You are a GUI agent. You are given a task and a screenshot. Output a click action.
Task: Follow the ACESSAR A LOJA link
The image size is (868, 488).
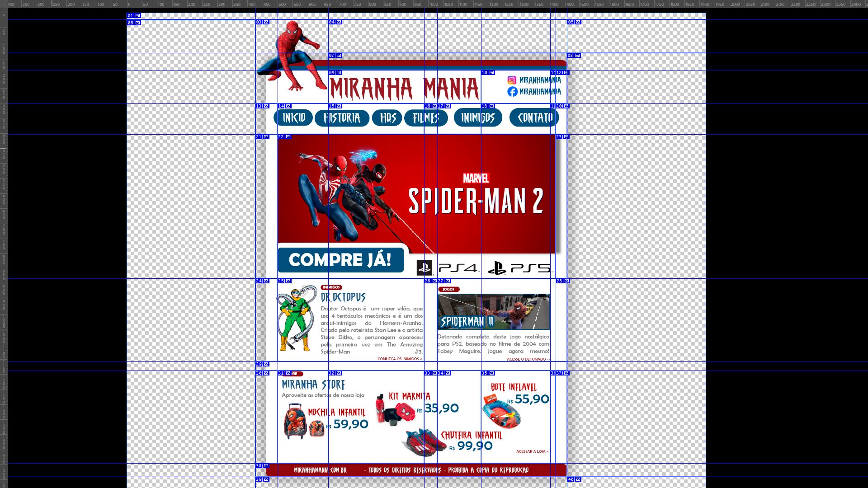(x=533, y=451)
